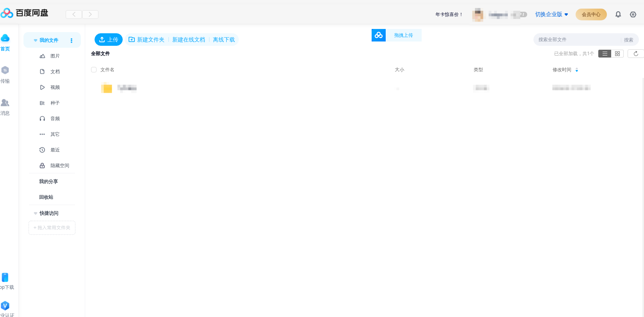Refresh the file list
Image resolution: width=644 pixels, height=317 pixels.
tap(636, 54)
